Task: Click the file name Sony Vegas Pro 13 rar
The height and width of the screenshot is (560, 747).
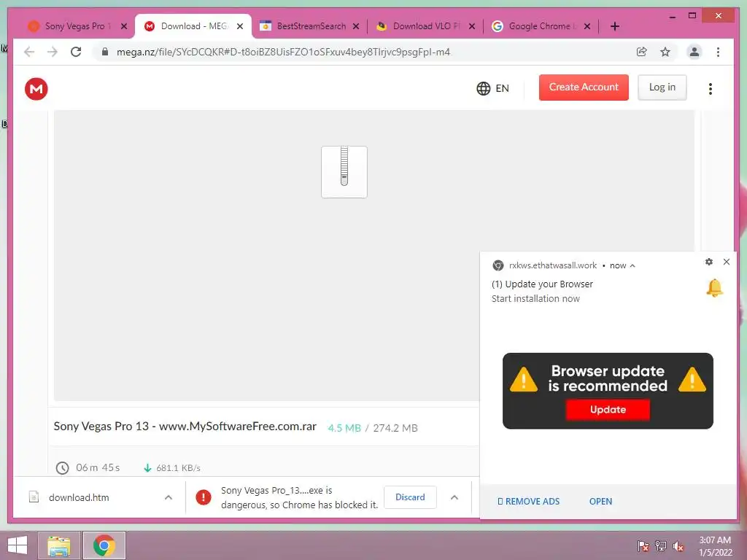Action: pyautogui.click(x=185, y=426)
